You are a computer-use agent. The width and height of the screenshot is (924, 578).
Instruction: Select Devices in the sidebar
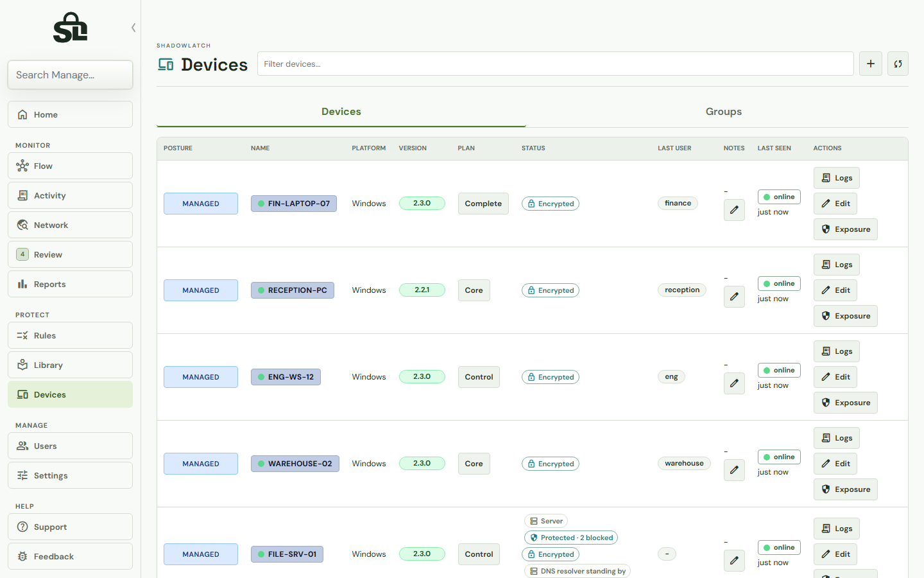[71, 394]
